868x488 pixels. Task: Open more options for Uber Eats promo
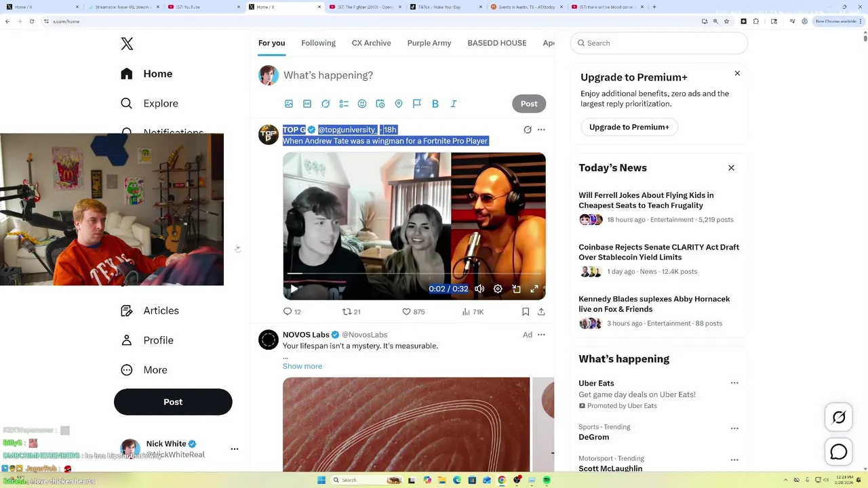click(734, 383)
